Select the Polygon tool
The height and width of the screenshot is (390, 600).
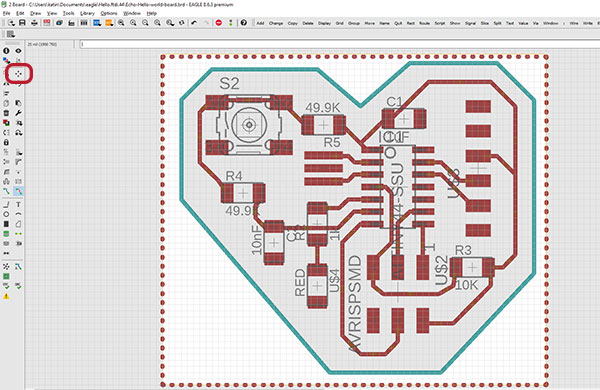coord(18,224)
